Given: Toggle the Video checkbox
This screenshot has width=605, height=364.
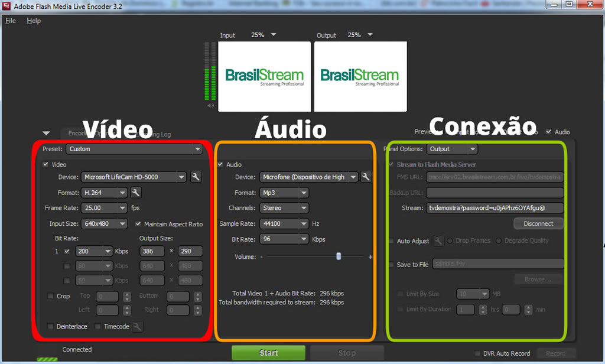Looking at the screenshot, I should (x=45, y=164).
